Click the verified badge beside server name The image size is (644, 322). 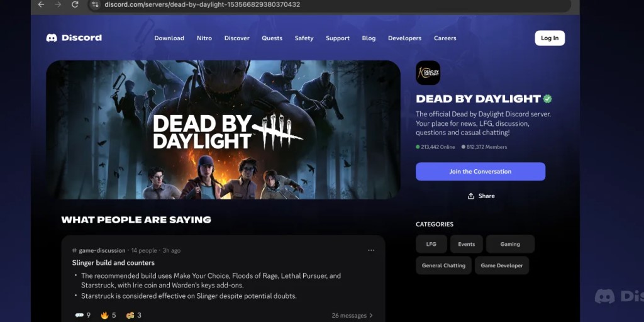[548, 99]
